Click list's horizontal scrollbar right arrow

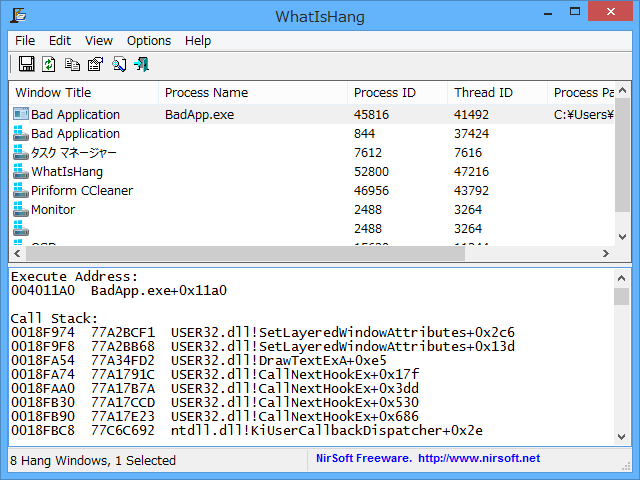(606, 253)
